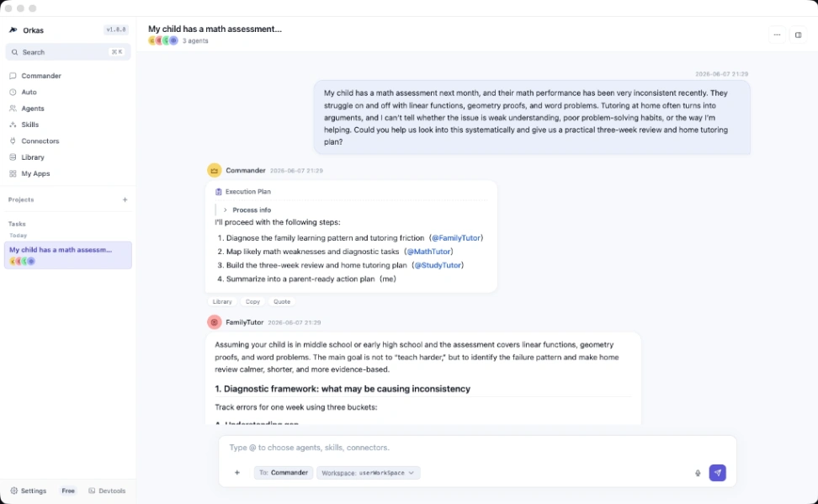Open the Settings gear at bottom
The image size is (818, 504).
(x=28, y=491)
